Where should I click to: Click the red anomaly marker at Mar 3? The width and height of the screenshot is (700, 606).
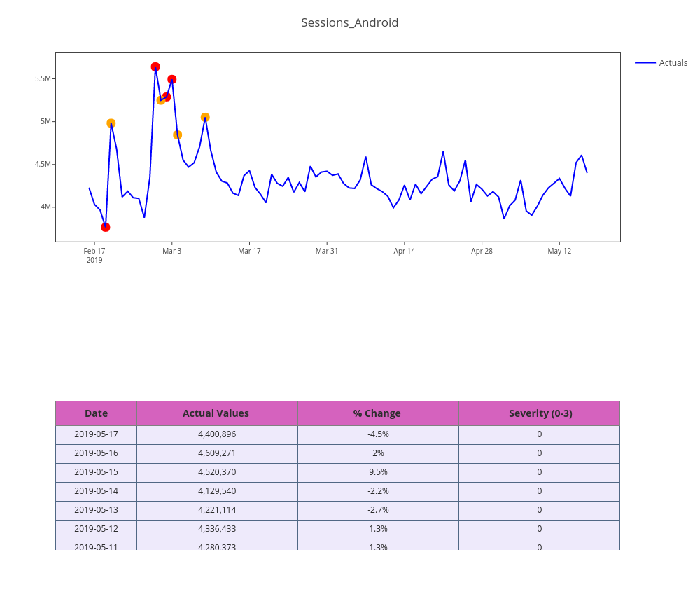coord(172,80)
